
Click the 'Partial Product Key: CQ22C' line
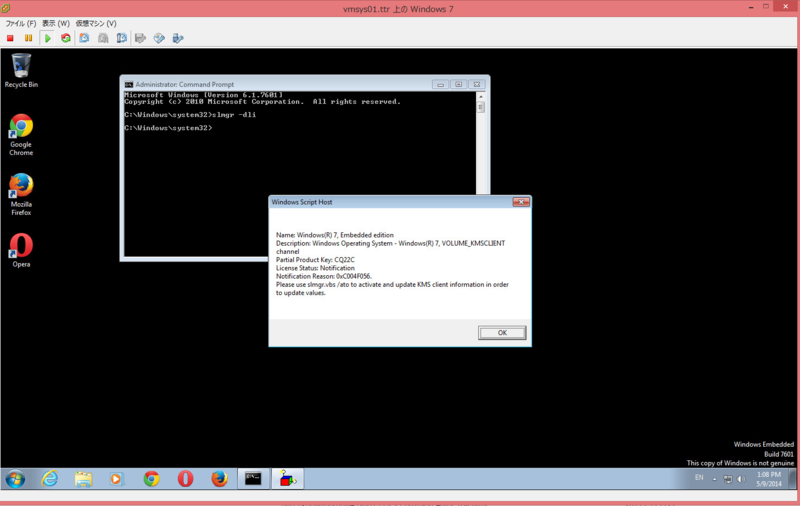[315, 260]
